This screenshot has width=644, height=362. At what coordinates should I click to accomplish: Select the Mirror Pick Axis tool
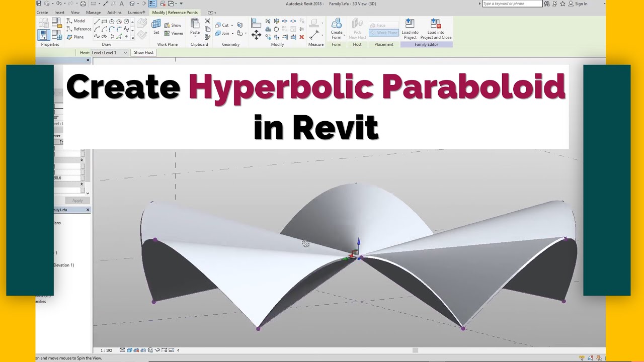[268, 21]
